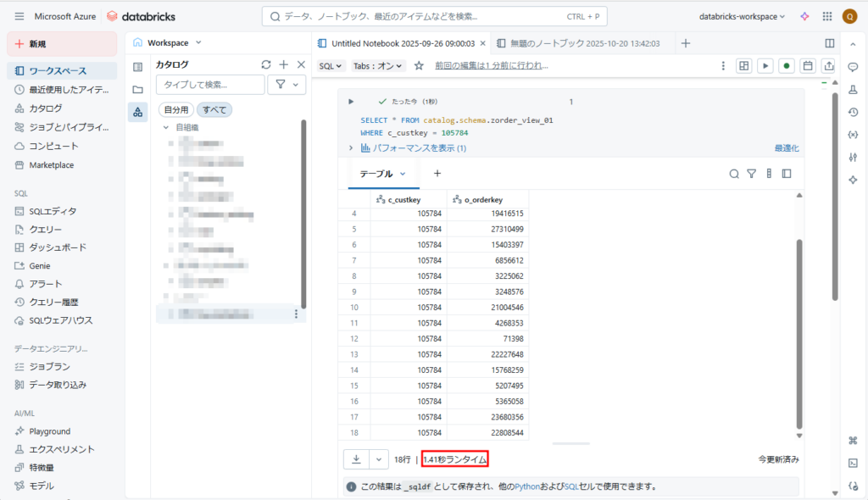Click the catalog search input field
The image size is (868, 500).
tap(209, 84)
